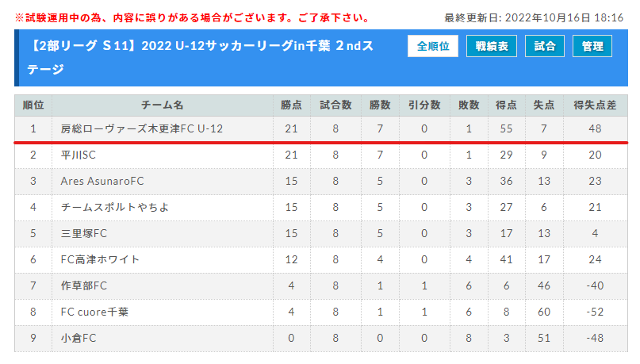The image size is (640, 364).
Task: Click the 勝点 column header
Action: click(x=291, y=105)
